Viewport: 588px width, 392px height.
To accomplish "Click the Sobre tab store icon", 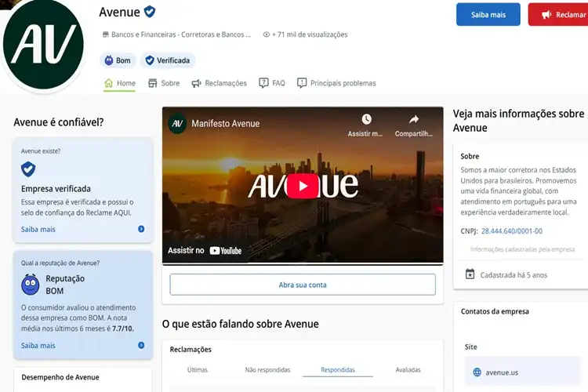I will pos(153,83).
